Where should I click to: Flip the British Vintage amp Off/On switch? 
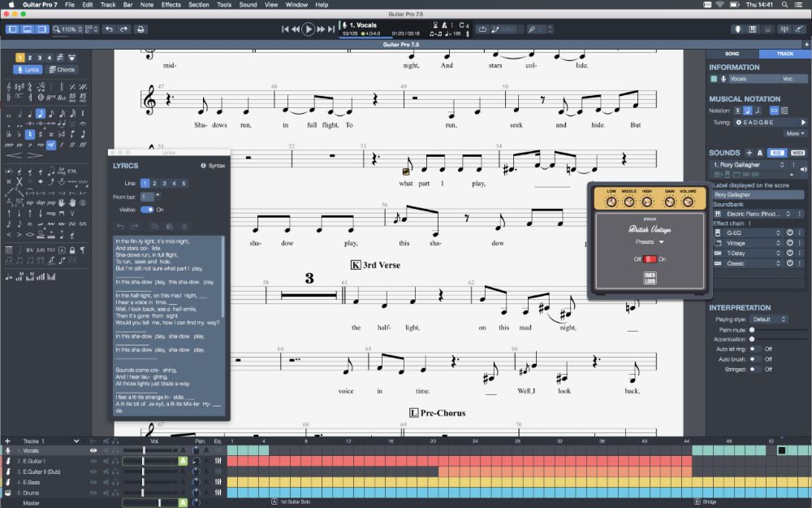(x=650, y=259)
